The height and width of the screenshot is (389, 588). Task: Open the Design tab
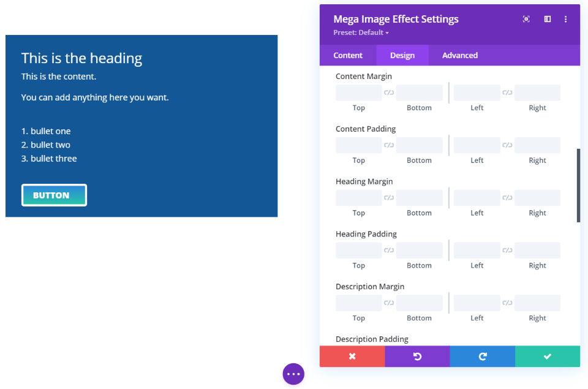pyautogui.click(x=402, y=55)
